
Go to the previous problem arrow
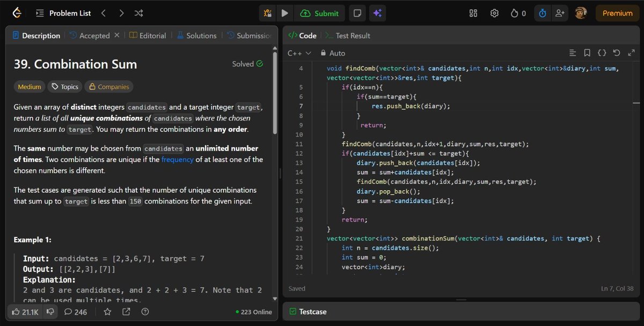click(104, 13)
